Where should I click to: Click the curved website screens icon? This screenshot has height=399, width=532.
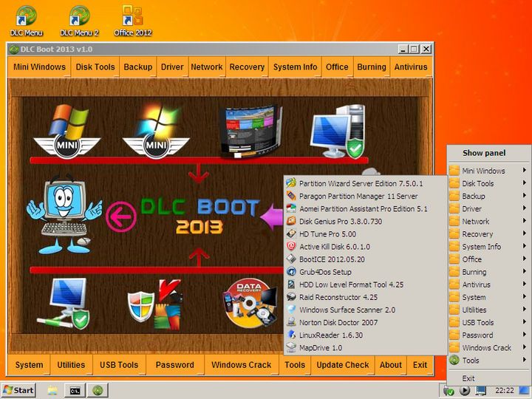click(250, 132)
